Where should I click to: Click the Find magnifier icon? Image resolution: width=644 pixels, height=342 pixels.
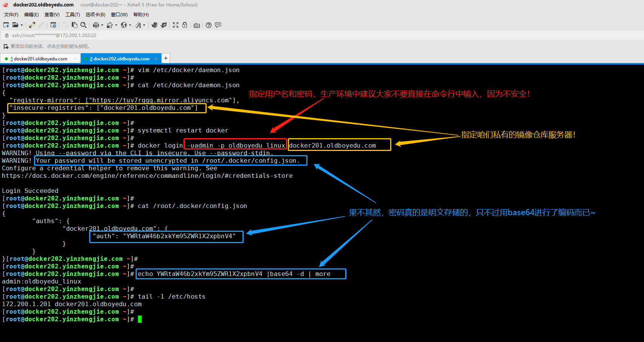pos(83,25)
